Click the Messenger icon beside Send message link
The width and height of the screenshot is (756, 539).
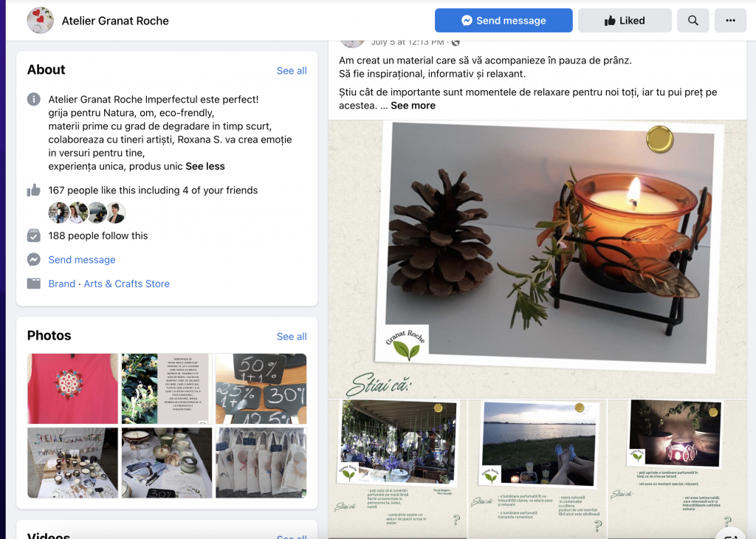(x=34, y=259)
